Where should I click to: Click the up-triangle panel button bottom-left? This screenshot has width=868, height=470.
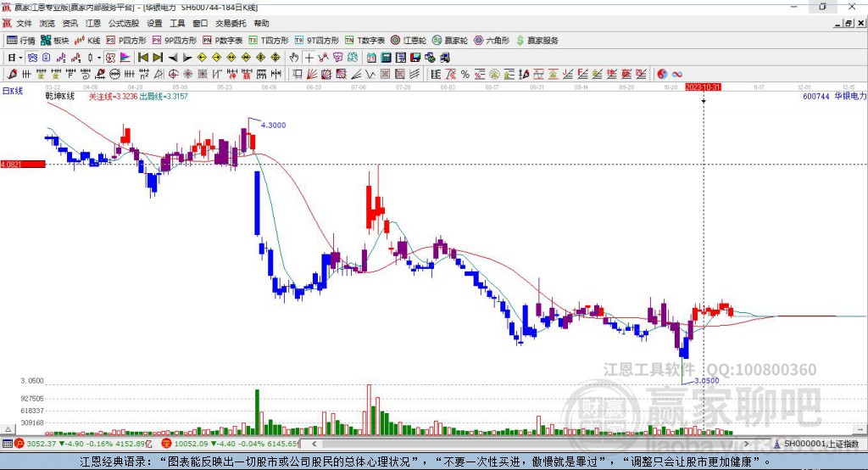[8, 429]
